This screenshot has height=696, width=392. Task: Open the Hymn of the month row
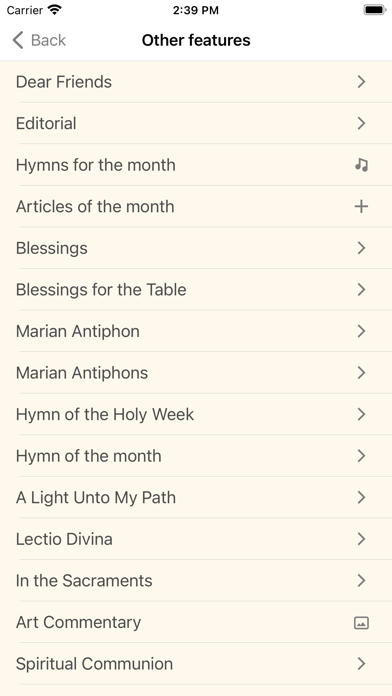coord(196,456)
